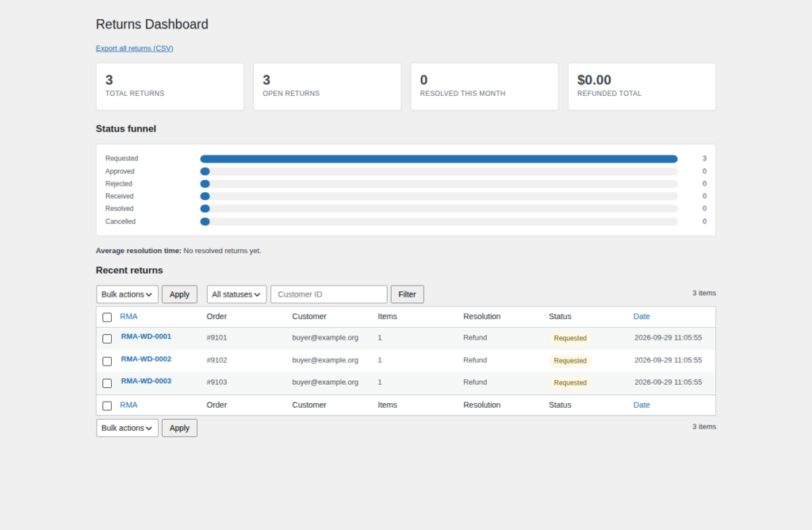This screenshot has width=812, height=530.
Task: Click Requested status badge for RMA-WD-0003
Action: click(570, 383)
